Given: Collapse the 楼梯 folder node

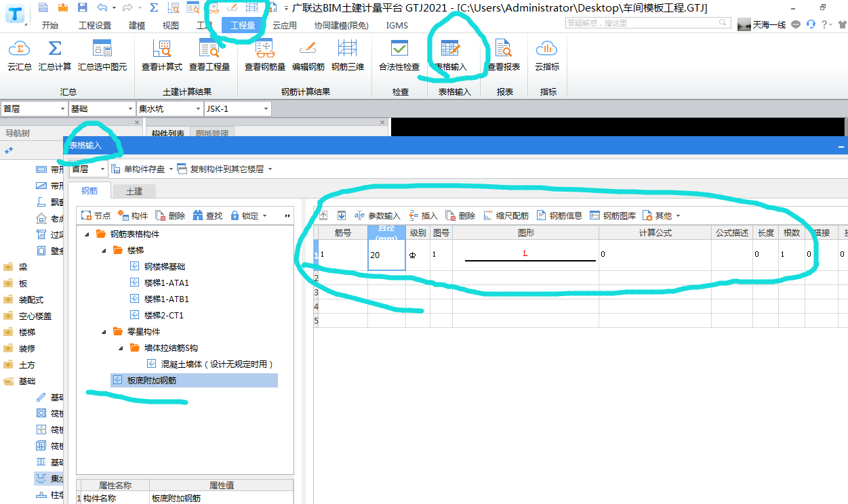Looking at the screenshot, I should [x=103, y=251].
